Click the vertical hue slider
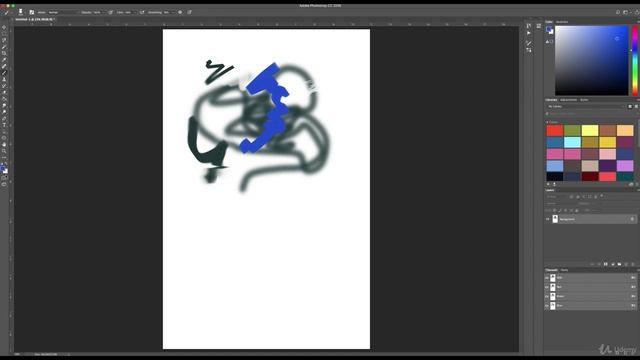The image size is (640, 360). 635,60
